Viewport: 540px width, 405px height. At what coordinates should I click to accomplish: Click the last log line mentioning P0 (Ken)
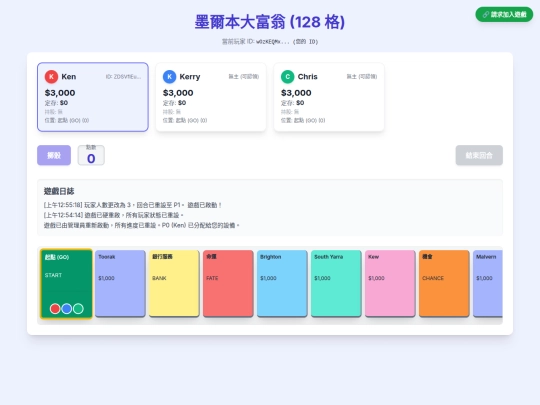click(142, 225)
